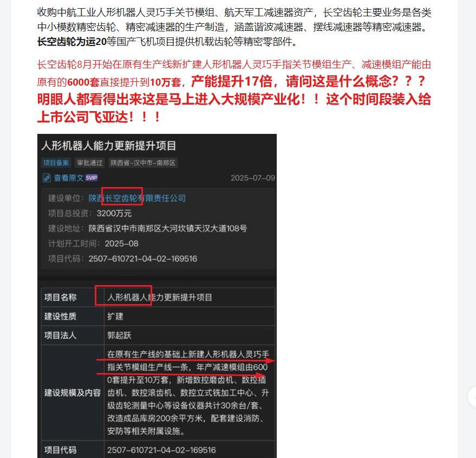Open the floating round button at right edge
This screenshot has width=476, height=458.
[472, 397]
